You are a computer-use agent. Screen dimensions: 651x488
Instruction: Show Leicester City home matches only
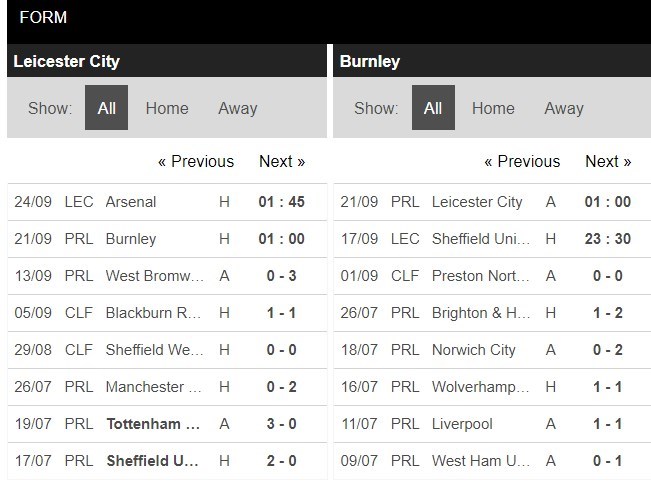point(166,108)
